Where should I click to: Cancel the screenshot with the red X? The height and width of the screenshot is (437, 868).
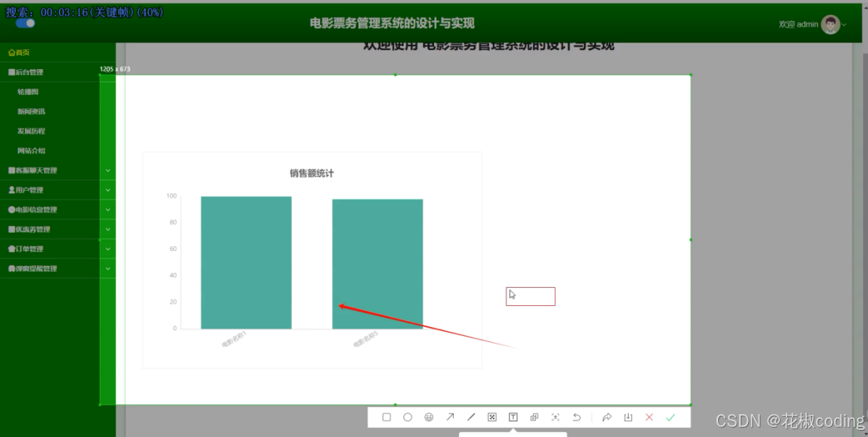[x=649, y=417]
